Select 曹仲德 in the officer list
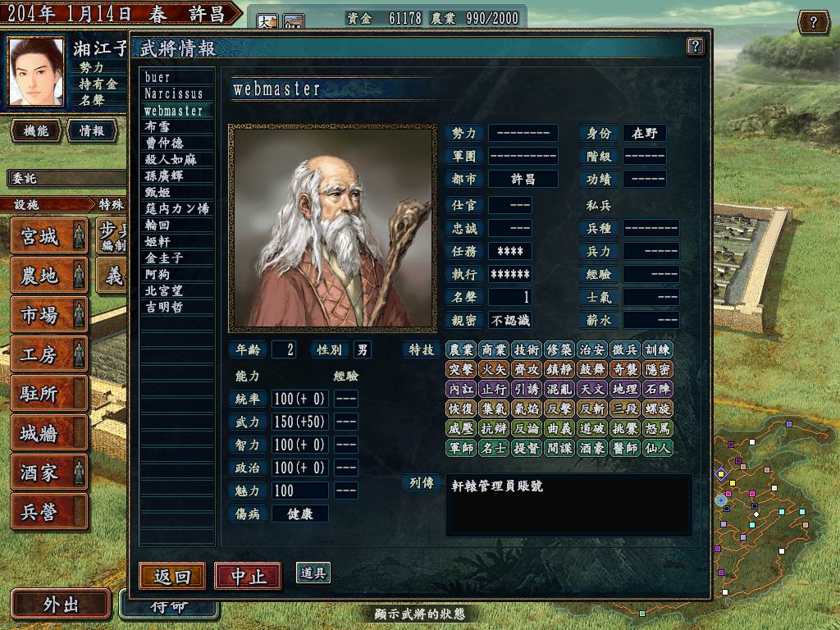 point(177,143)
